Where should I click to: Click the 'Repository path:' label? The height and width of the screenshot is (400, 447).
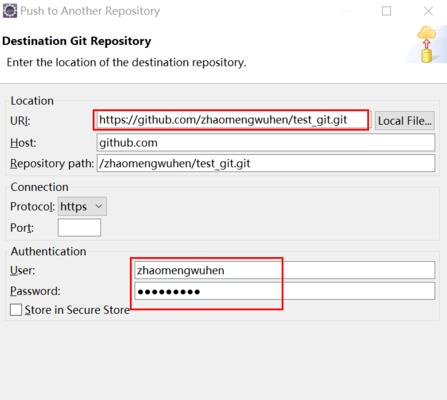pos(52,163)
